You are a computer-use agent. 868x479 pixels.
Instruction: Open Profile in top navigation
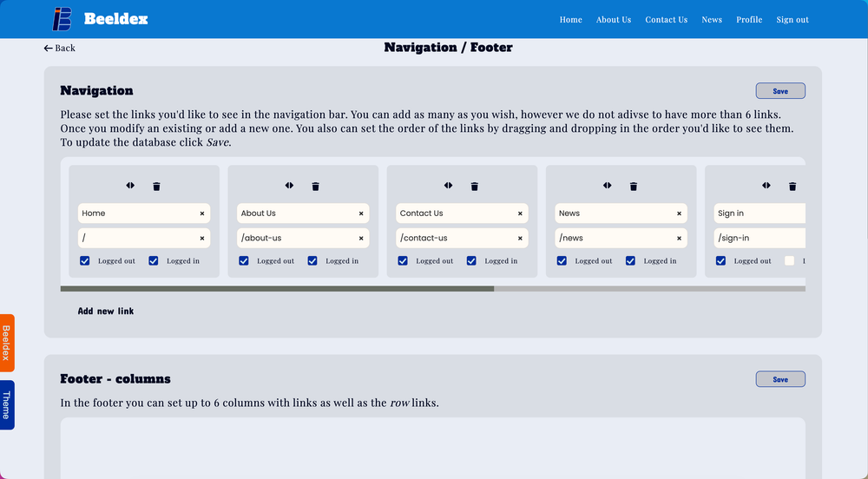[x=749, y=19]
